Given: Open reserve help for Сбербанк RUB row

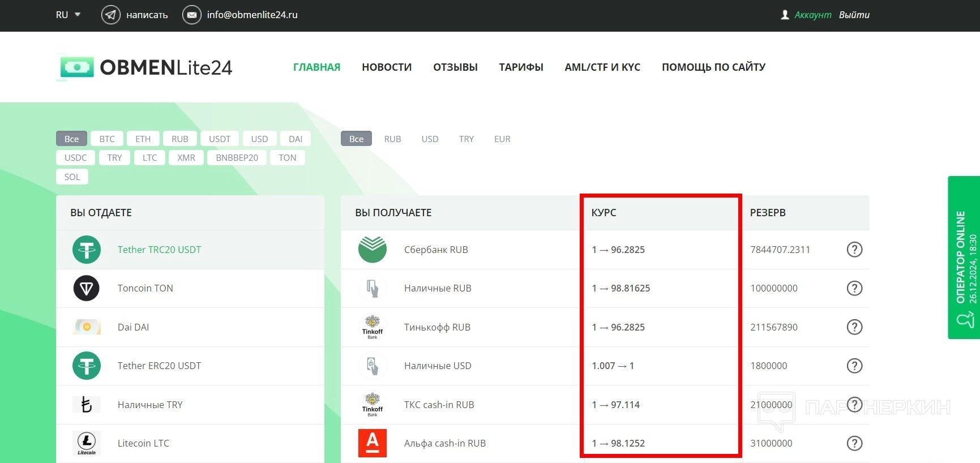Looking at the screenshot, I should point(854,250).
